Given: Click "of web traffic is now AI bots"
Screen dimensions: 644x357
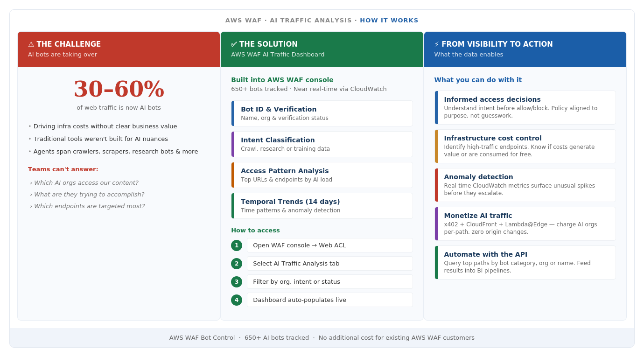Looking at the screenshot, I should (119, 108).
